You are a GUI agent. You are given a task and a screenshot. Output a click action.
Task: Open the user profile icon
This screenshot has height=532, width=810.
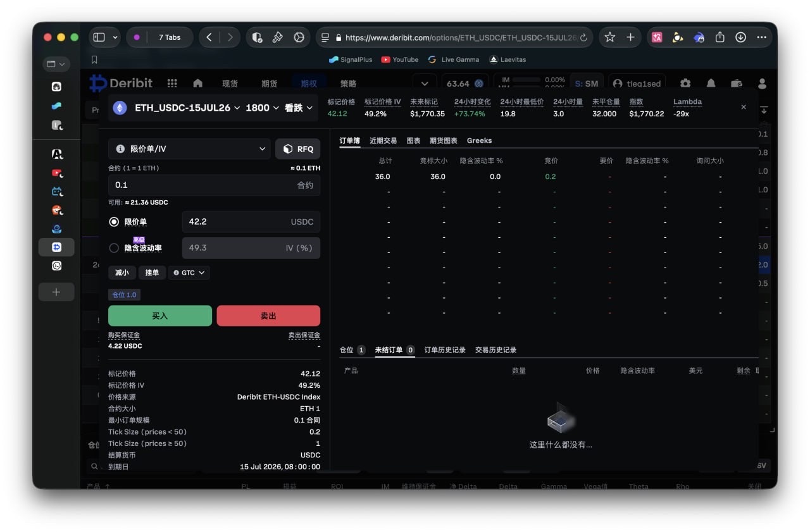762,84
